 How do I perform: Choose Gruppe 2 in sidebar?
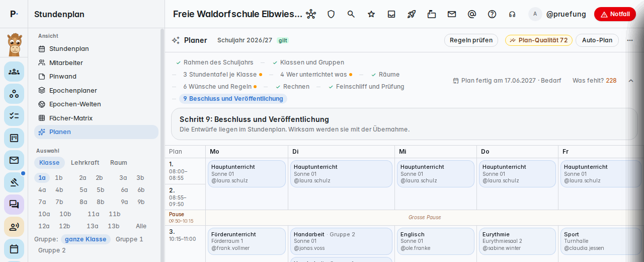tap(52, 250)
